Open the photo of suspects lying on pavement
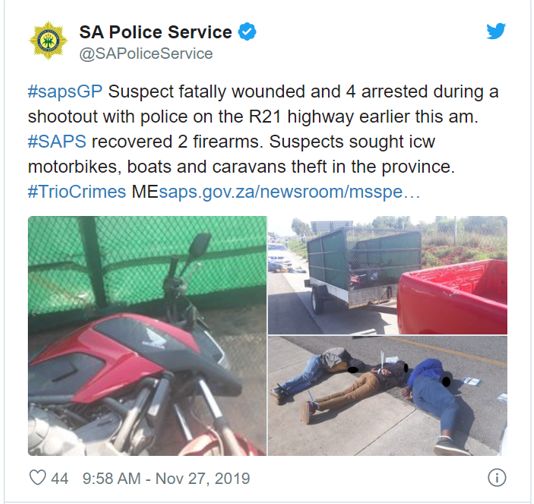The image size is (534, 504). [x=388, y=396]
